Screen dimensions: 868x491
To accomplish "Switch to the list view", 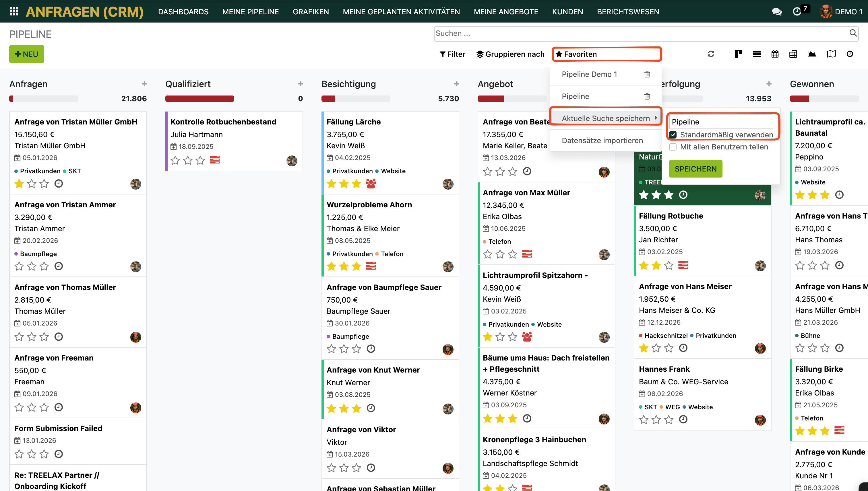I will (757, 54).
